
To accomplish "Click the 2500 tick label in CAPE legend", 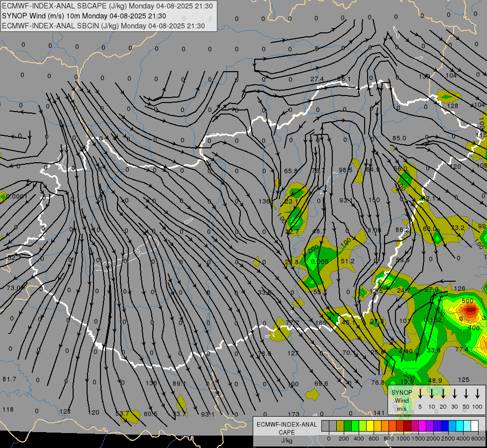I will click(x=449, y=439).
